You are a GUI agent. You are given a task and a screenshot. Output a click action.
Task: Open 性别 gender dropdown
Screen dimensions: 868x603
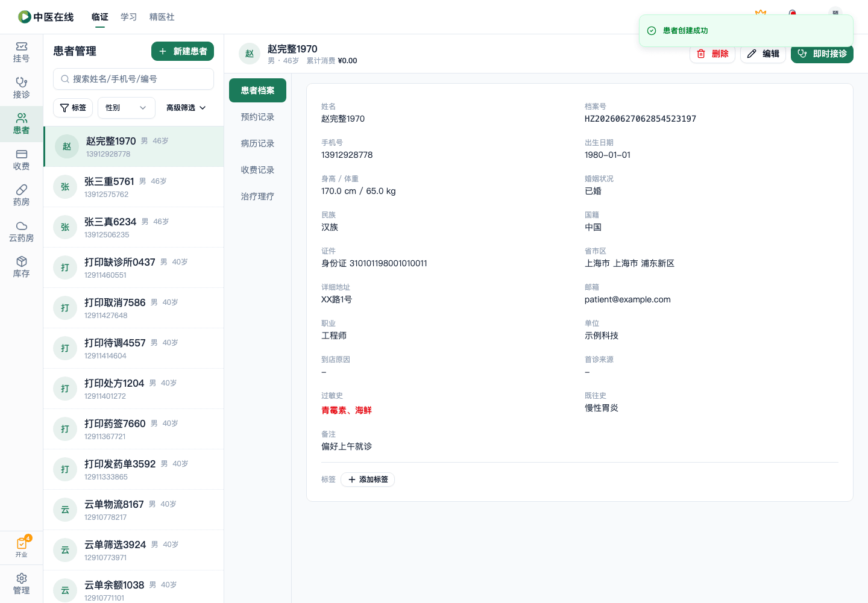[127, 108]
